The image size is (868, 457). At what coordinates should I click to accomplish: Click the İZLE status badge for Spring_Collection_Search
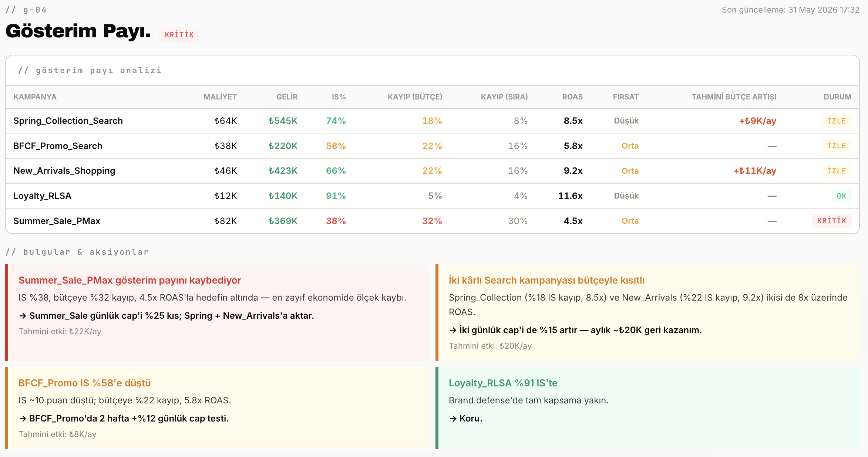point(837,121)
